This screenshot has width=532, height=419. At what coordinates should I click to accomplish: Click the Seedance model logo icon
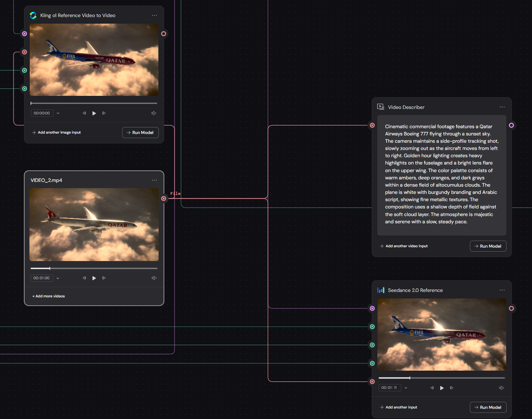coord(381,290)
